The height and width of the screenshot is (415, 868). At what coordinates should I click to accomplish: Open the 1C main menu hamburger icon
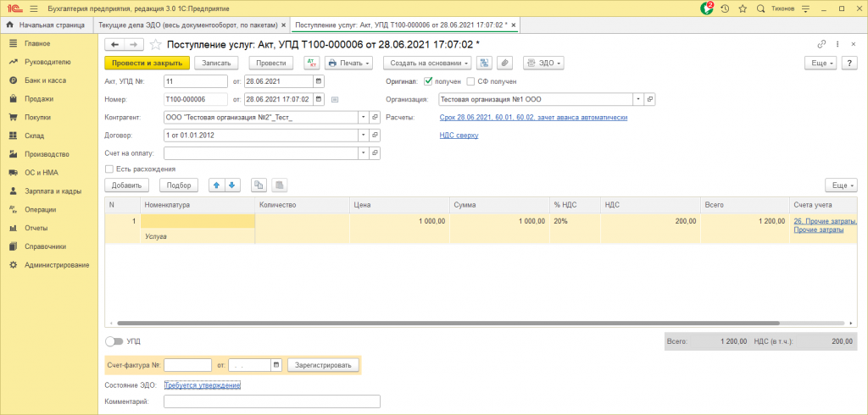click(x=34, y=8)
